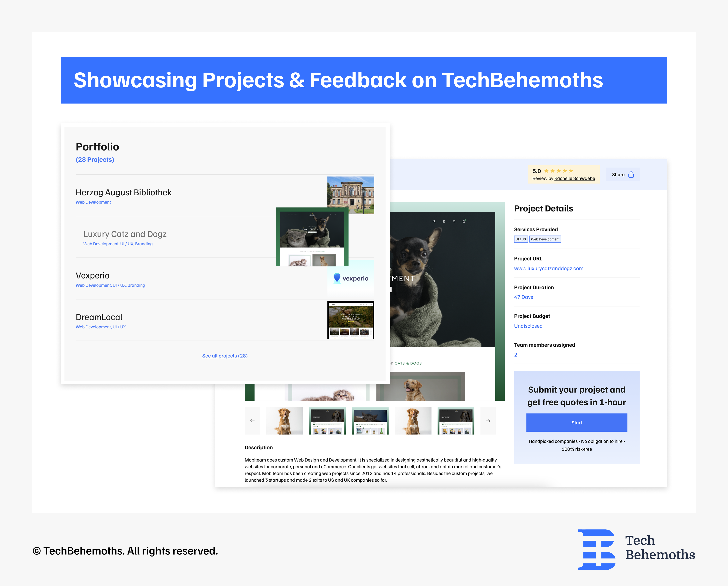Select the UI / UX service tag
728x586 pixels.
(521, 239)
